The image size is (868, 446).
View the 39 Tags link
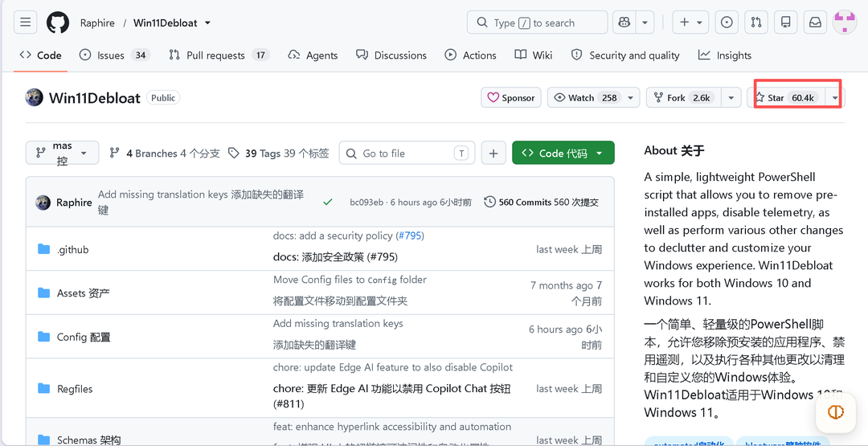coord(279,153)
